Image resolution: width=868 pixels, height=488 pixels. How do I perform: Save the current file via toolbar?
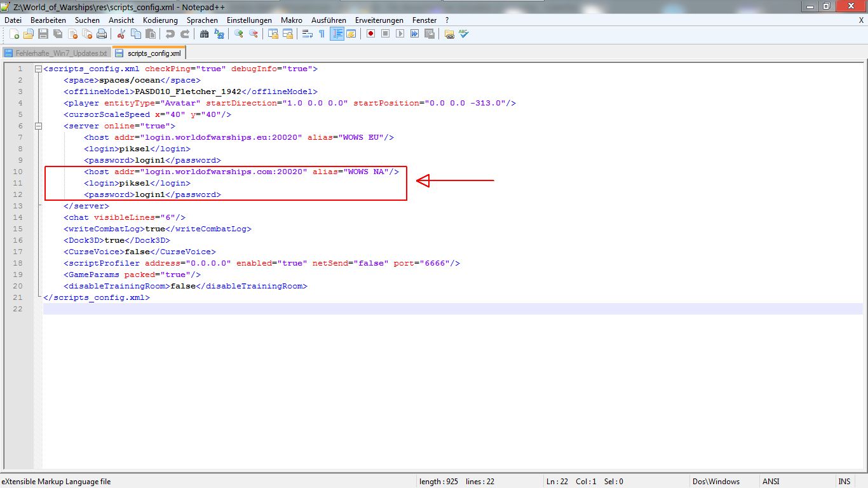pos(43,34)
